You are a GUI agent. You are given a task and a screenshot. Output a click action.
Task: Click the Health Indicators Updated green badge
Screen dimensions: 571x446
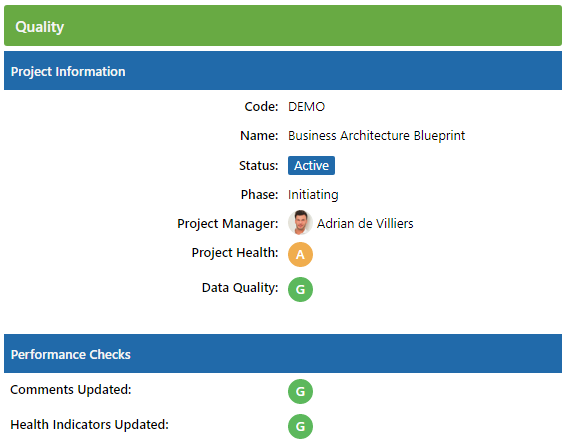(x=300, y=426)
